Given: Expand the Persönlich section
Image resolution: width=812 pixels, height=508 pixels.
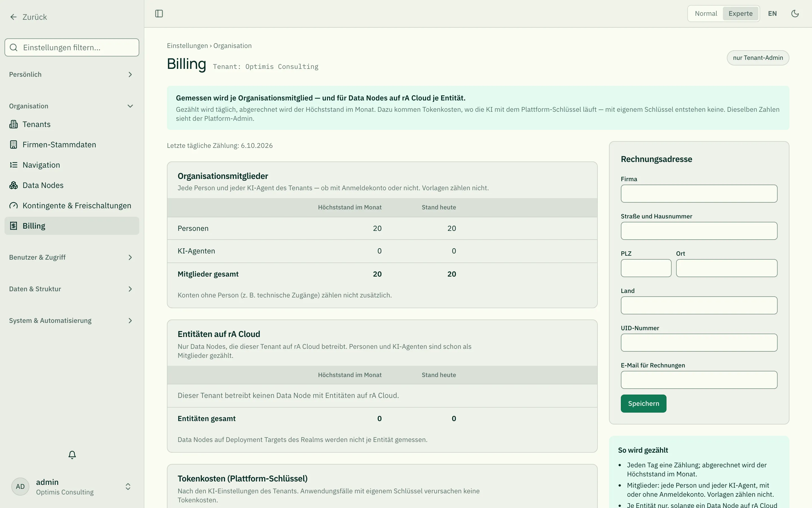Looking at the screenshot, I should click(x=72, y=74).
